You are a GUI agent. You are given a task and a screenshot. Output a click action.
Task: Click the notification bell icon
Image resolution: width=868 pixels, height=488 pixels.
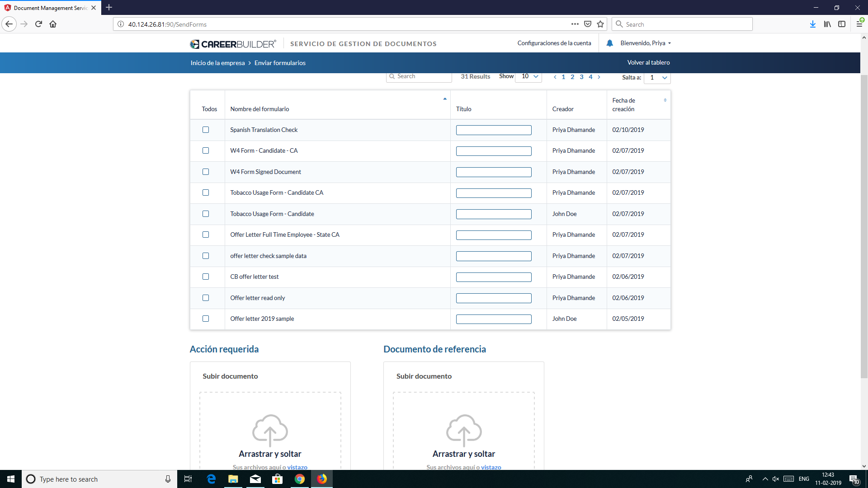[609, 43]
